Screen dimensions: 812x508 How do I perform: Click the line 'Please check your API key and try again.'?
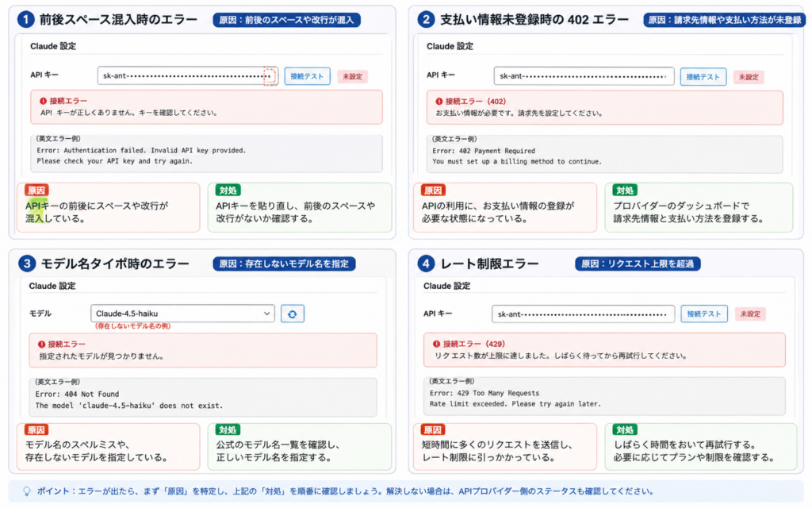click(x=114, y=161)
